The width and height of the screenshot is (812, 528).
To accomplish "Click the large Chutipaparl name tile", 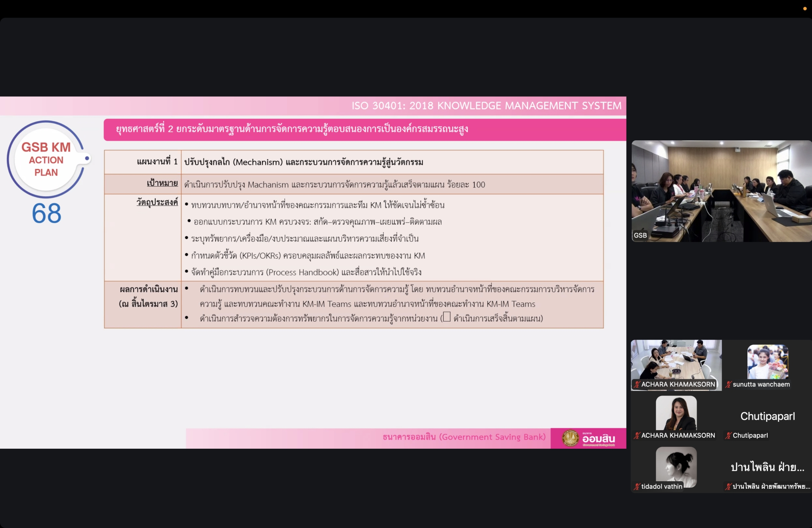I will click(x=768, y=416).
